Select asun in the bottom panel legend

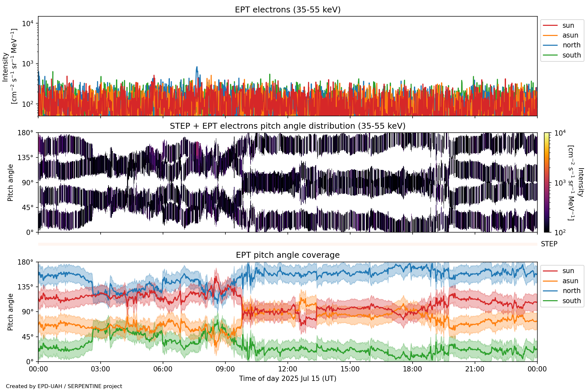[x=570, y=281]
